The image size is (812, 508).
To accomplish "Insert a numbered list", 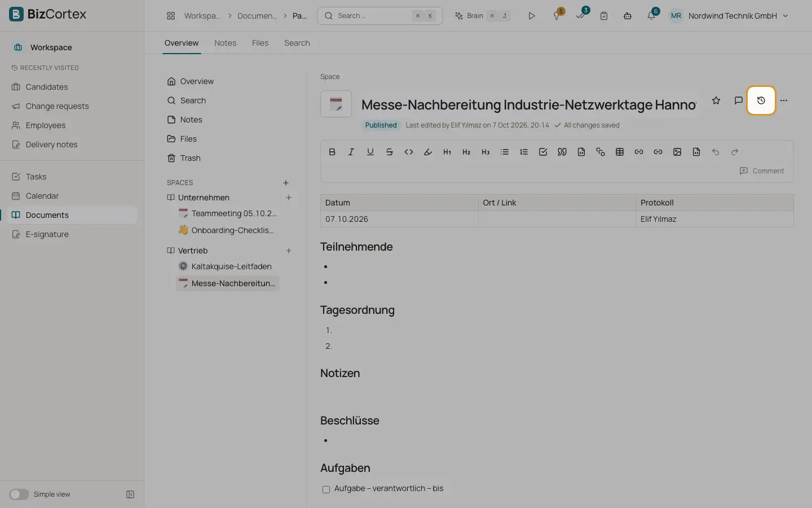I will pyautogui.click(x=524, y=152).
